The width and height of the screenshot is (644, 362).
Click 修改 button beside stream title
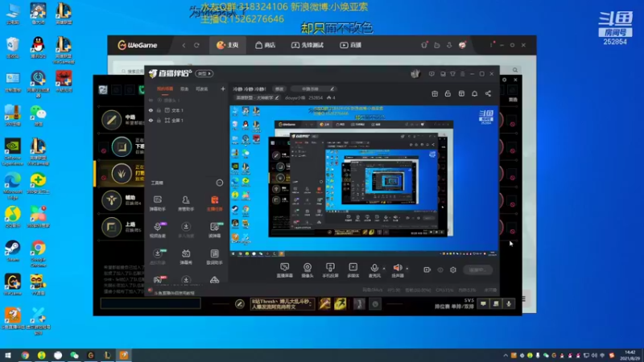[x=279, y=89]
